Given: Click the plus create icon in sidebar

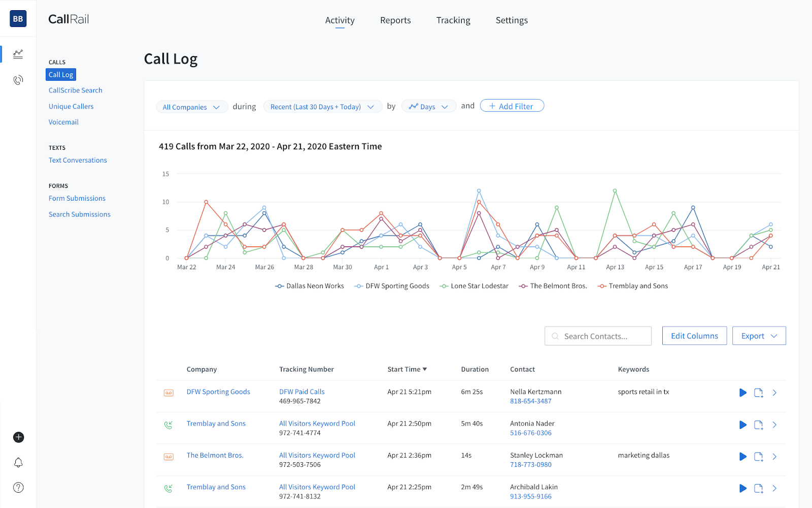Looking at the screenshot, I should pos(18,437).
